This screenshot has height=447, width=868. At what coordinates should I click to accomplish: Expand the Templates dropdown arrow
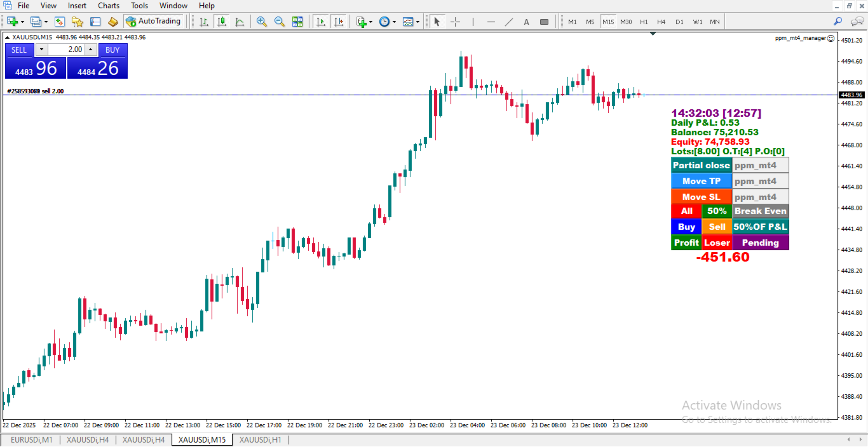tap(418, 22)
